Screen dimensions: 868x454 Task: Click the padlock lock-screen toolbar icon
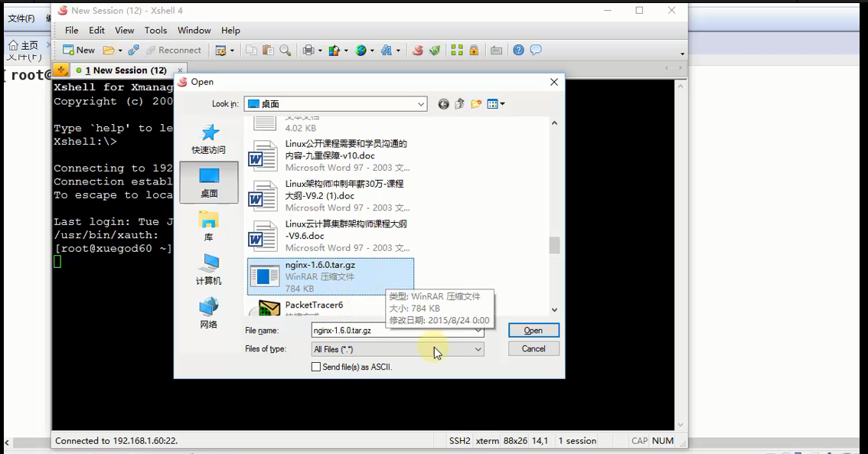tap(474, 51)
